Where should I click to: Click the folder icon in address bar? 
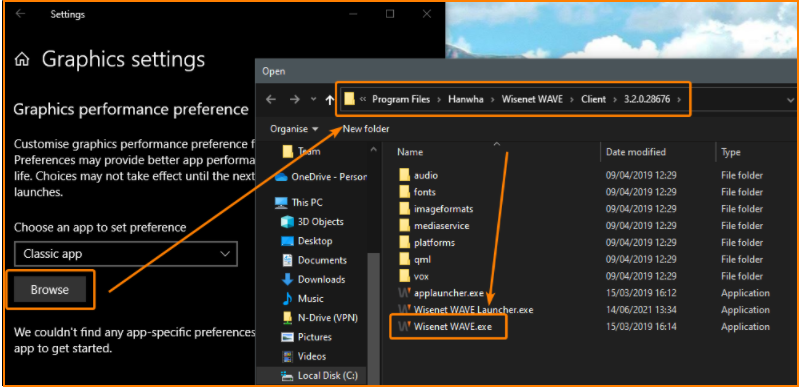point(349,99)
